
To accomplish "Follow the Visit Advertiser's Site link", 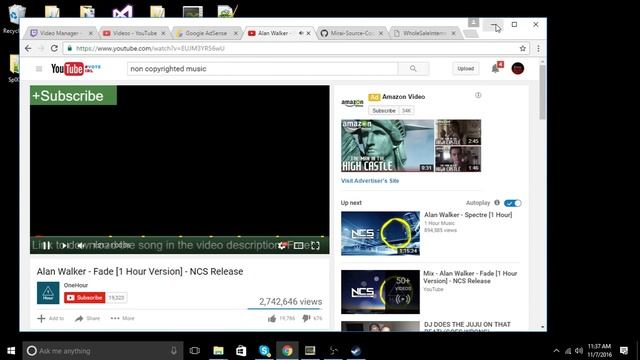I will tap(370, 180).
